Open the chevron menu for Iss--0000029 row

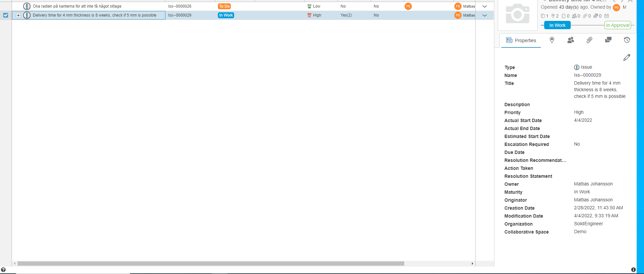pyautogui.click(x=484, y=15)
